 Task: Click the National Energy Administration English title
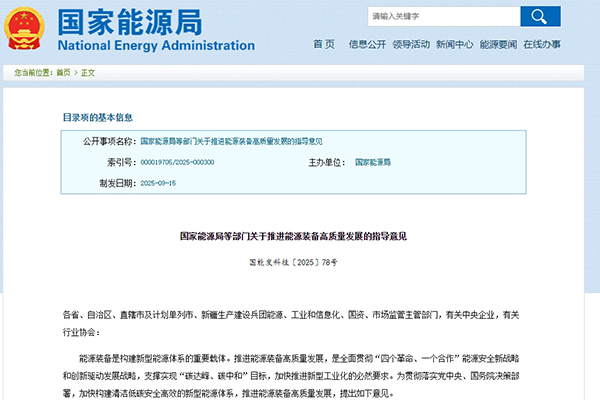point(156,45)
